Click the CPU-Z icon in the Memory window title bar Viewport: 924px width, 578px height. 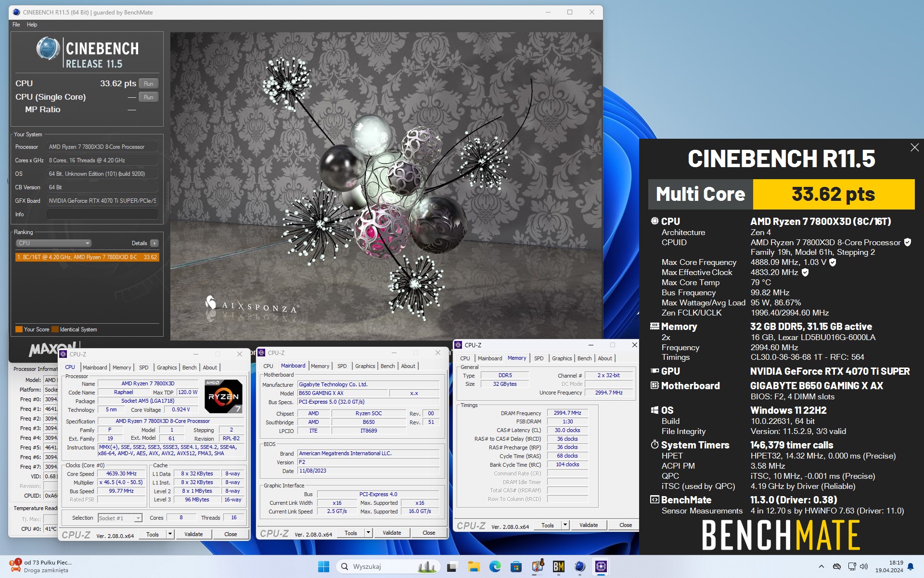point(459,345)
